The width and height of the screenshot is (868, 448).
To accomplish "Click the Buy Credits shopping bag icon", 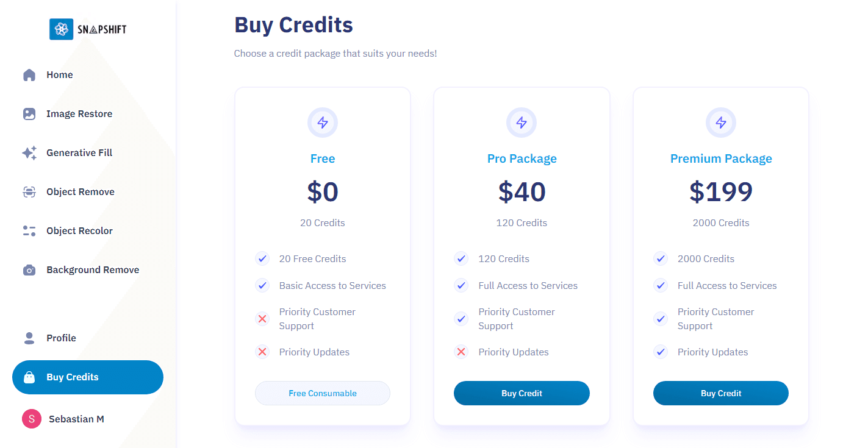I will tap(29, 377).
